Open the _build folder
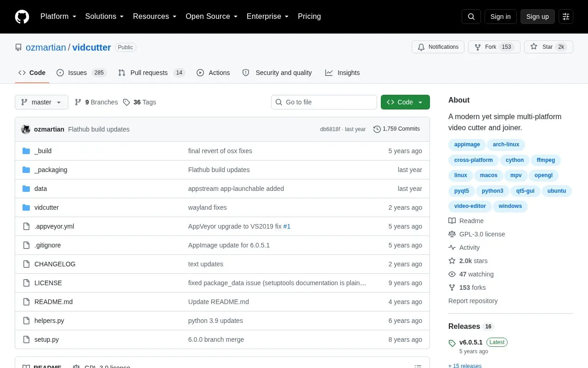Screen dimensions: 588x368 (x=43, y=151)
